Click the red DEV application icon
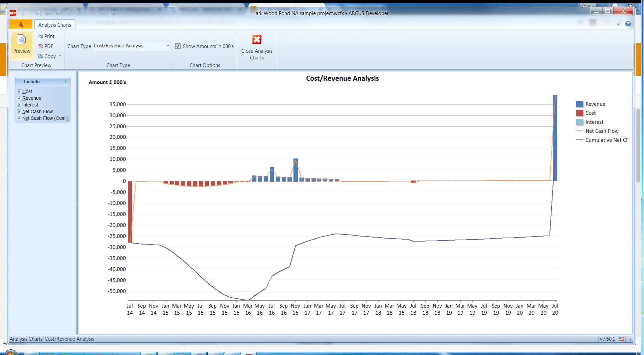Image resolution: width=644 pixels, height=355 pixels. (13, 13)
